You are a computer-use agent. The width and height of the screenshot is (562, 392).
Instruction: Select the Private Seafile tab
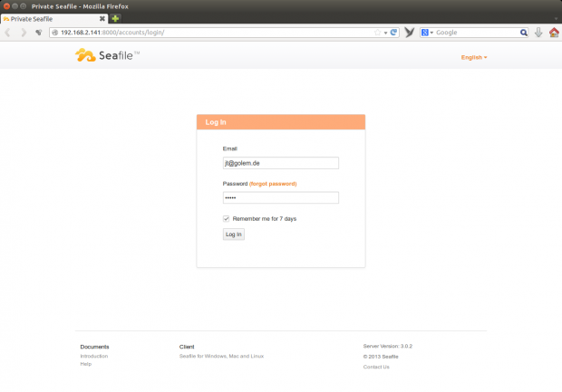(53, 19)
